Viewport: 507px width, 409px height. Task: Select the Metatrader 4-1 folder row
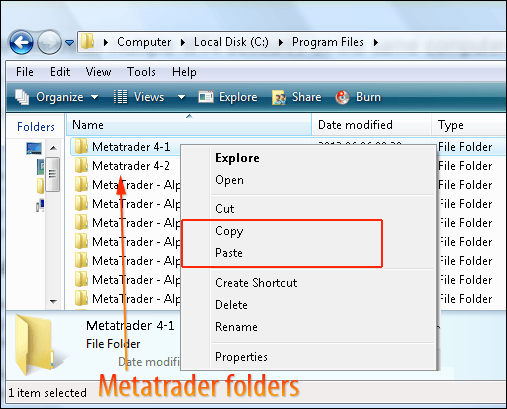click(126, 147)
